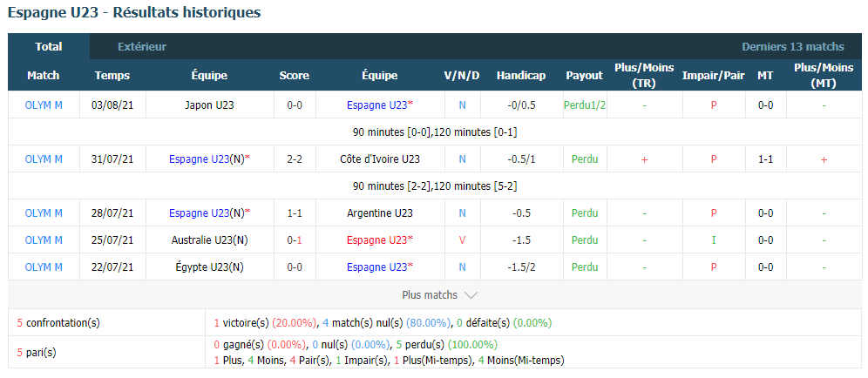Click the date 28/07/21
This screenshot has width=868, height=378.
pos(112,213)
